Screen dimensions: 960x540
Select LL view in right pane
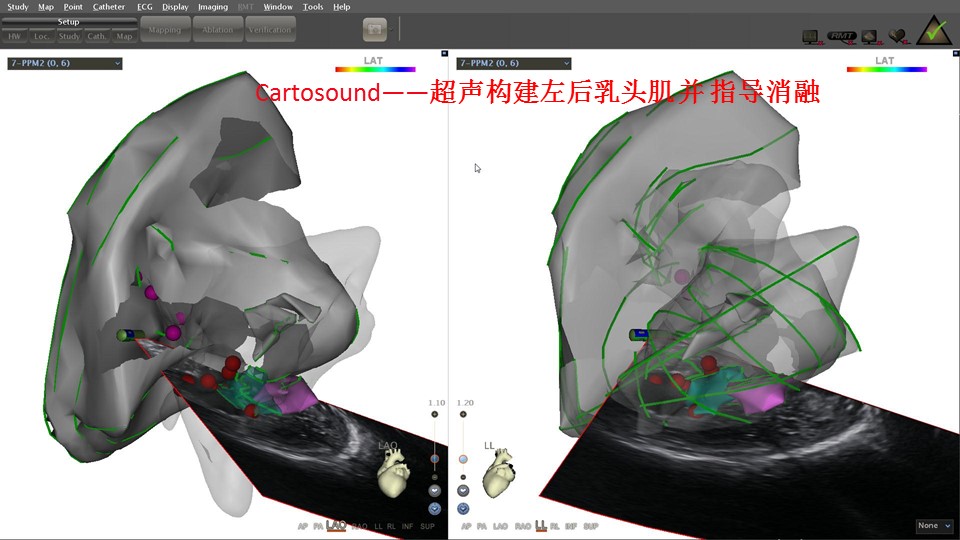click(541, 526)
